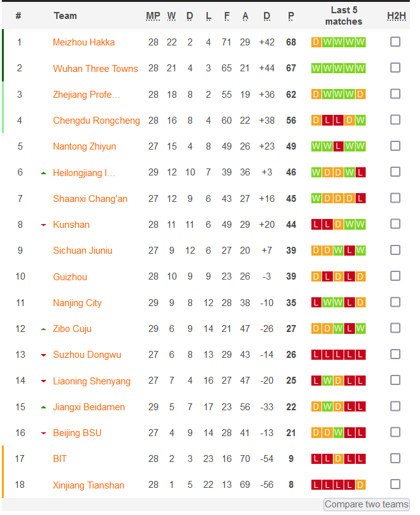Click the green up-arrow next to Heilongjiang
This screenshot has height=515, width=420.
tap(42, 172)
